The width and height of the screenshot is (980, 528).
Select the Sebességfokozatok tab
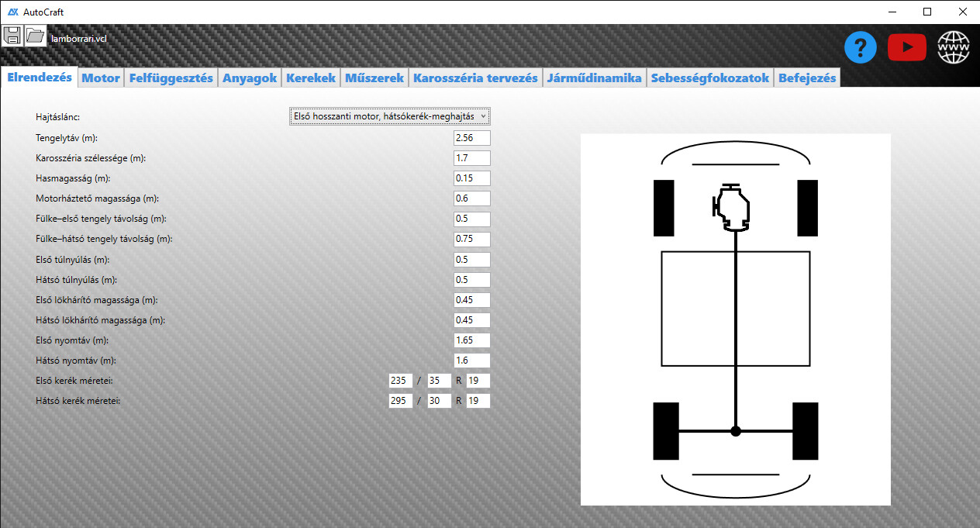click(709, 78)
